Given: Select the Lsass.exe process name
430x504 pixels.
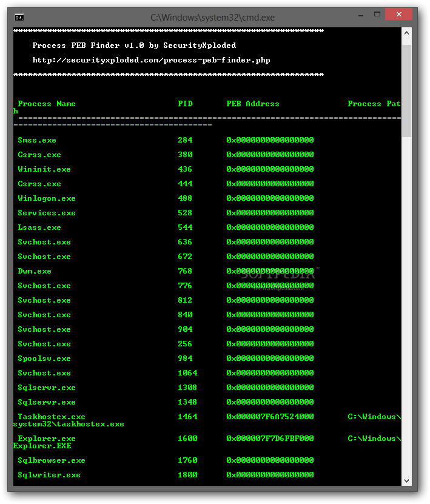Looking at the screenshot, I should [x=39, y=227].
